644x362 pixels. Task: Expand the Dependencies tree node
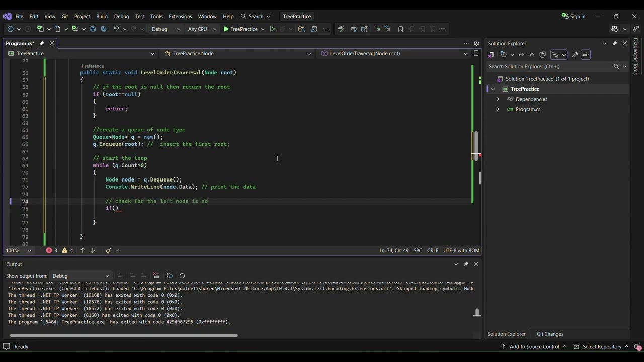point(498,99)
